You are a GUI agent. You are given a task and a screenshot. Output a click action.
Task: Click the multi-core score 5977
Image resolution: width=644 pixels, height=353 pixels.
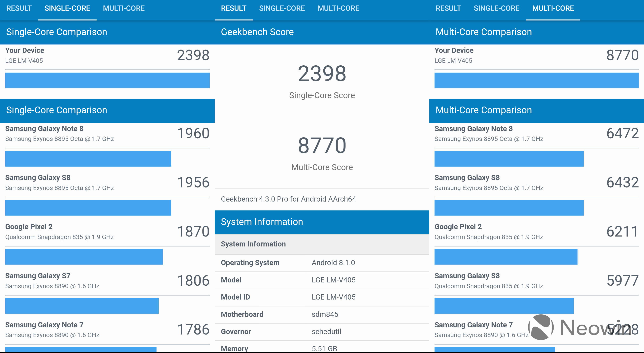[x=623, y=280]
